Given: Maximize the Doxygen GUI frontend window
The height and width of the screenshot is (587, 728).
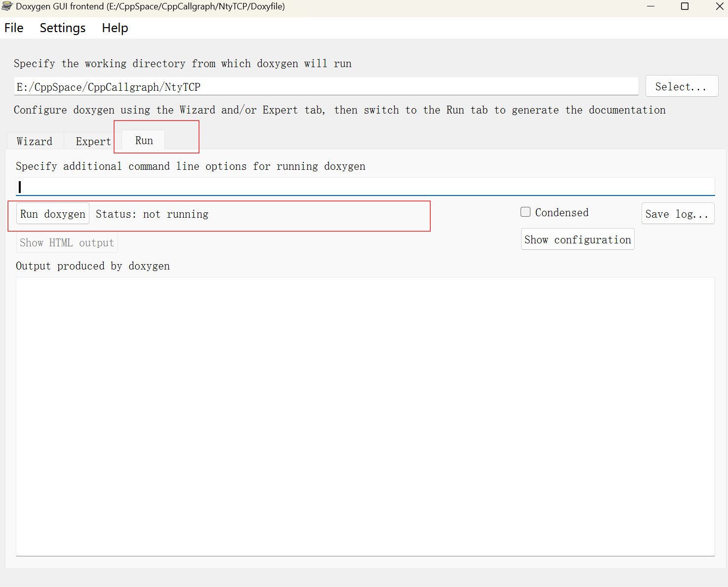Looking at the screenshot, I should 685,6.
